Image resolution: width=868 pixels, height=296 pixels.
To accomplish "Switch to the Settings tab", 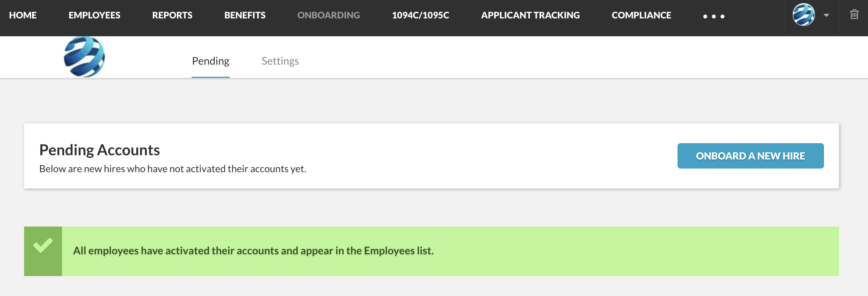I will [x=280, y=61].
